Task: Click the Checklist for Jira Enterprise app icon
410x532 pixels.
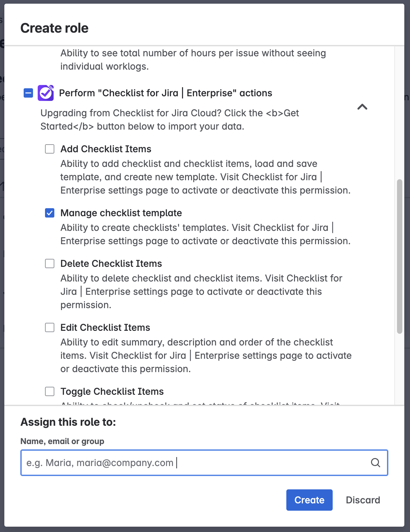Action: (46, 93)
